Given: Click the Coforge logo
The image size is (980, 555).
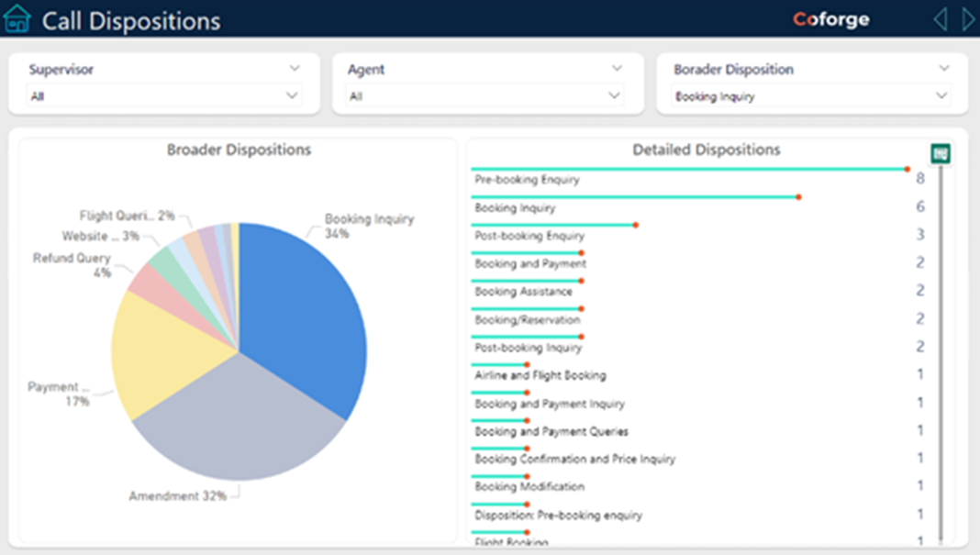Looking at the screenshot, I should pyautogui.click(x=830, y=19).
